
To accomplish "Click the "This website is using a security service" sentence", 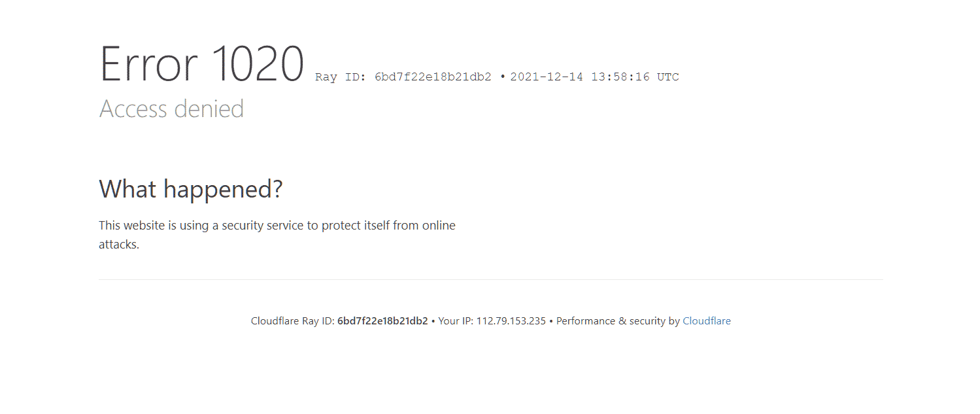I will pos(277,226).
